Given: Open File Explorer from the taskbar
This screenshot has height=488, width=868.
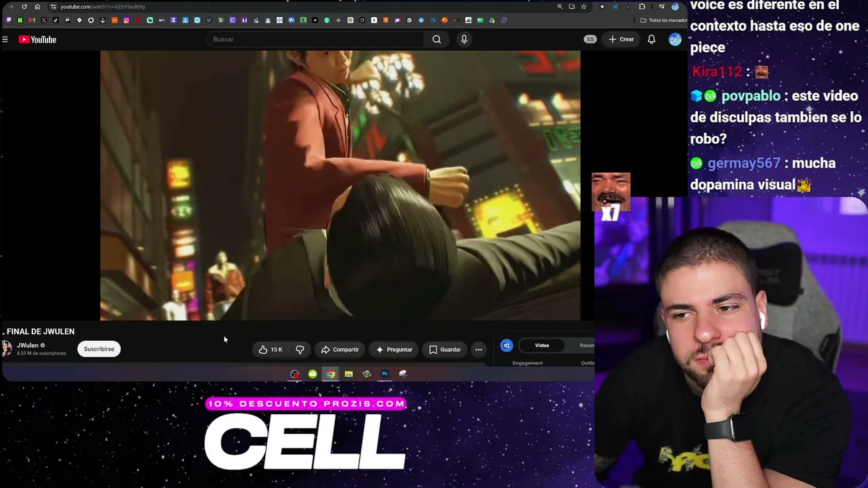Looking at the screenshot, I should (349, 373).
